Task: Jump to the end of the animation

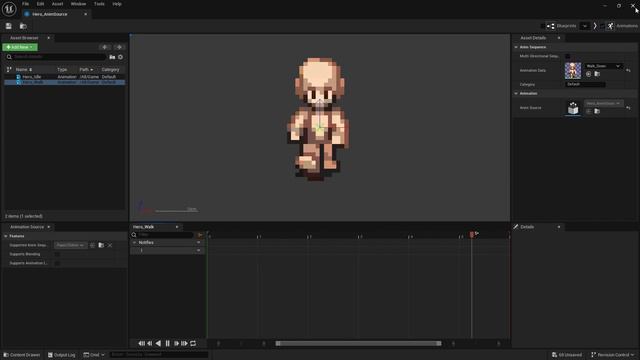Action: pyautogui.click(x=184, y=343)
